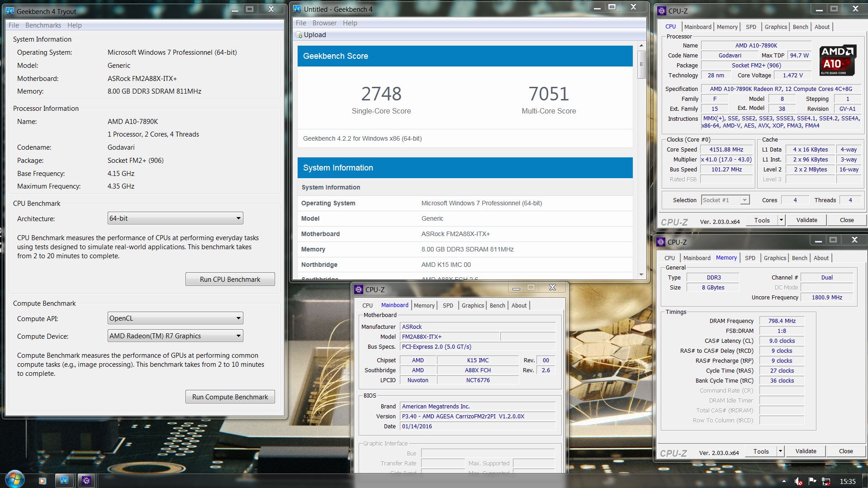The width and height of the screenshot is (868, 488).
Task: Open Browser menu in Untitled Geekbench 4
Action: (x=324, y=23)
